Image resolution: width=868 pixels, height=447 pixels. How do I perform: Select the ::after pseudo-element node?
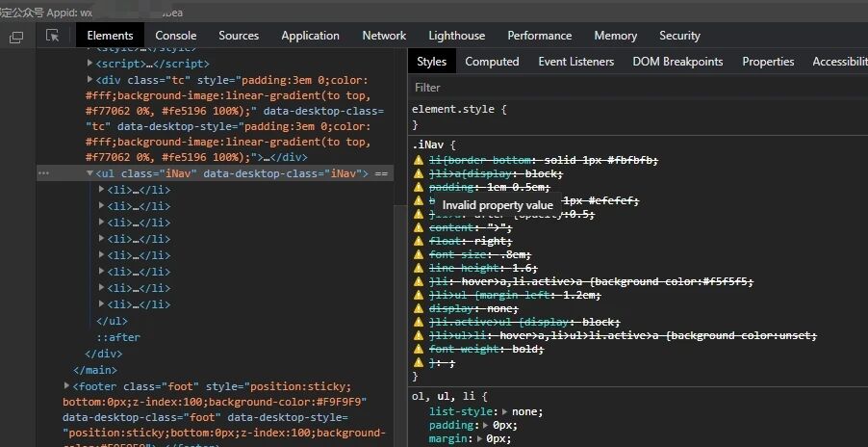[x=118, y=337]
